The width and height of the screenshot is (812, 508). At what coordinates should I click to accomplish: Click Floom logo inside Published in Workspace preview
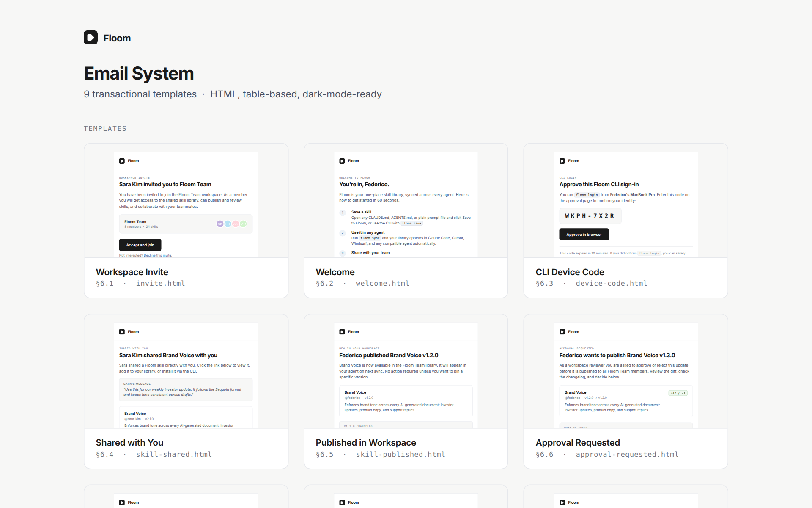(x=342, y=332)
